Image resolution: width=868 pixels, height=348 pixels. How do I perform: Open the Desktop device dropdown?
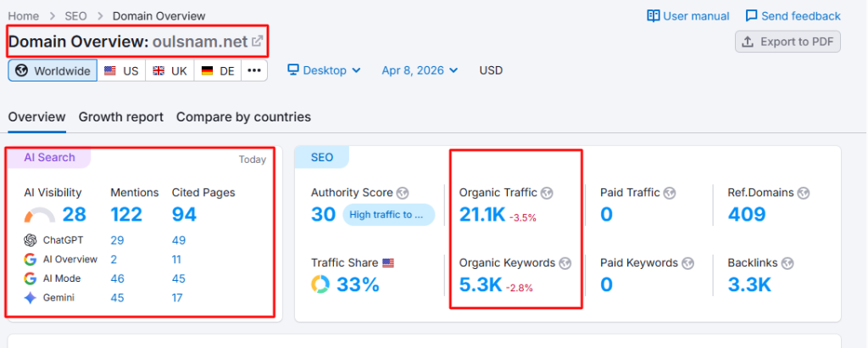tap(324, 70)
